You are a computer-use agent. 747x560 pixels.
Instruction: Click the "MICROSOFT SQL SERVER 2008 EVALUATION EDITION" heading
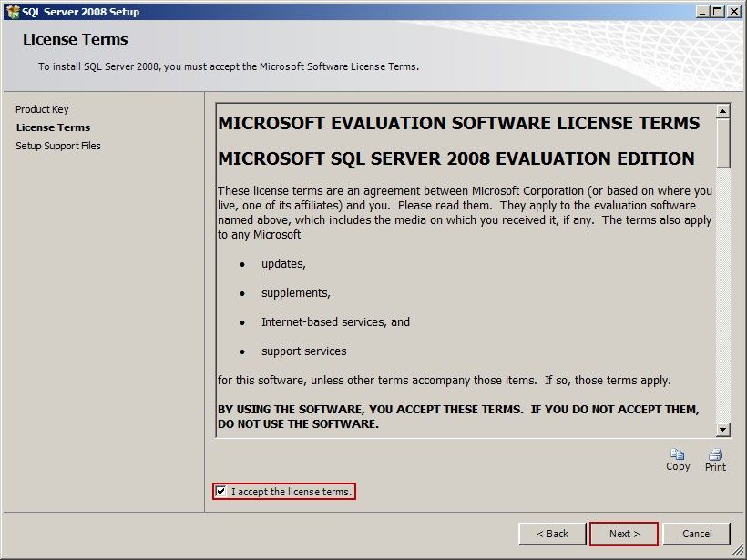pos(456,158)
